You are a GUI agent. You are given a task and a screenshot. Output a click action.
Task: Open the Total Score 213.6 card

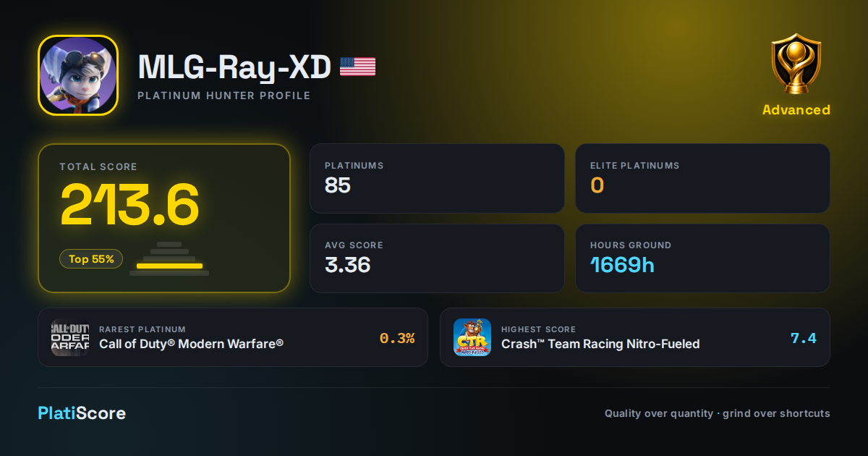tap(164, 218)
